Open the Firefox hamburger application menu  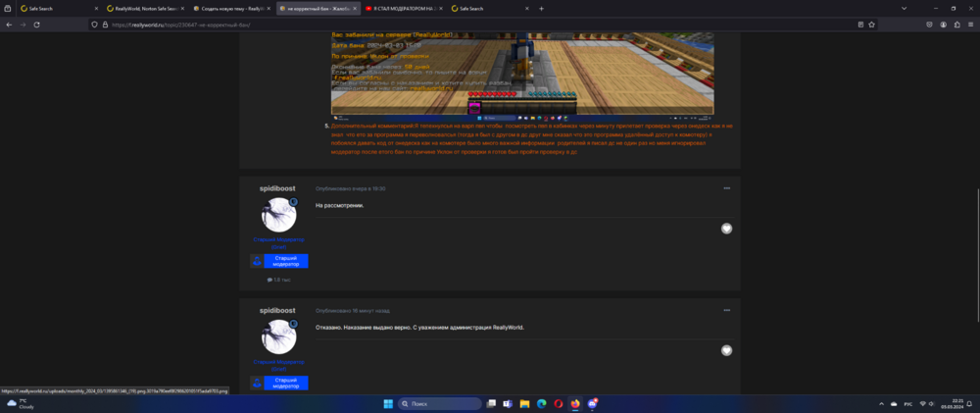(970, 25)
